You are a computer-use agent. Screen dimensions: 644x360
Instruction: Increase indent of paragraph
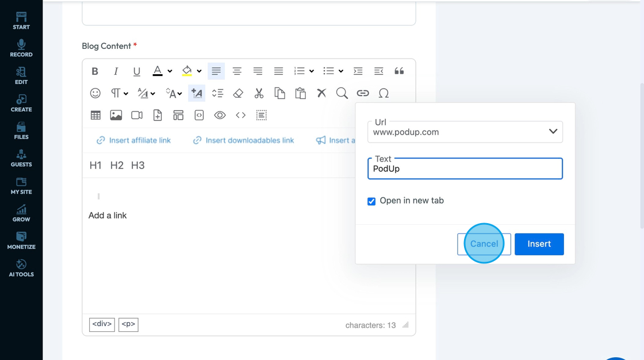[358, 71]
